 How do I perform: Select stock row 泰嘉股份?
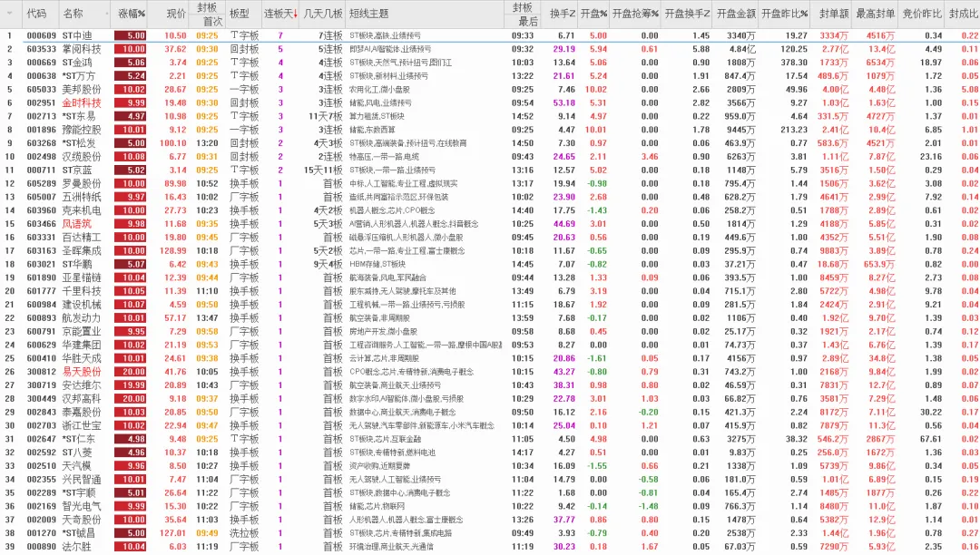coord(490,412)
